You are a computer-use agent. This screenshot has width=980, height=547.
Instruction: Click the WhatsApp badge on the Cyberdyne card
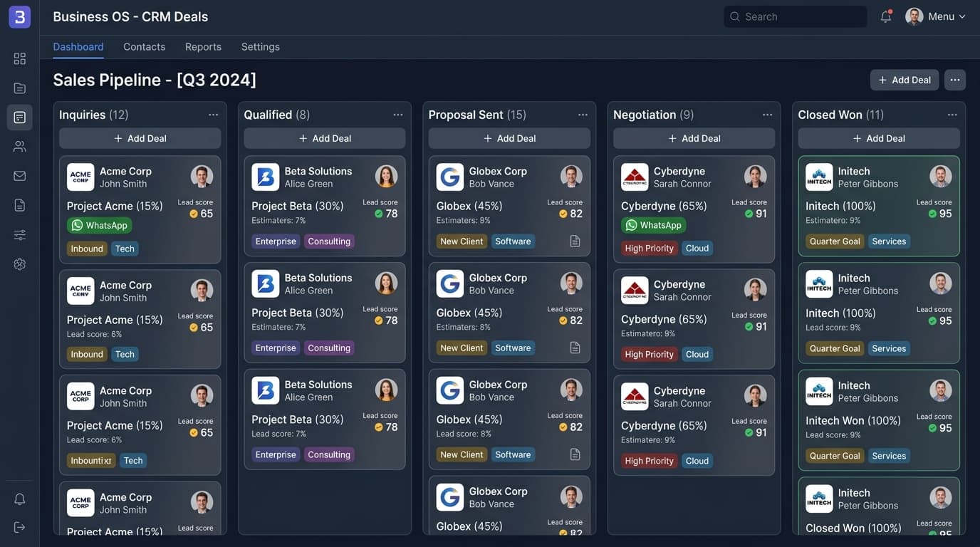[x=653, y=225]
